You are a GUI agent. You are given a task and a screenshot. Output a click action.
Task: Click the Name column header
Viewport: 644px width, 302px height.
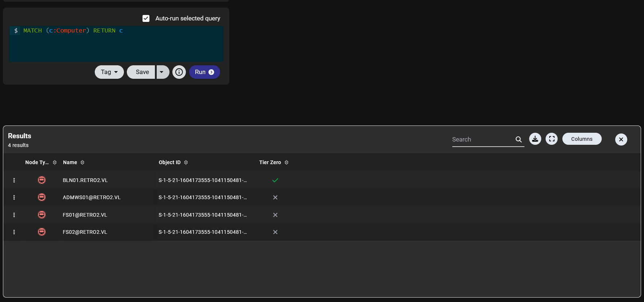point(70,162)
